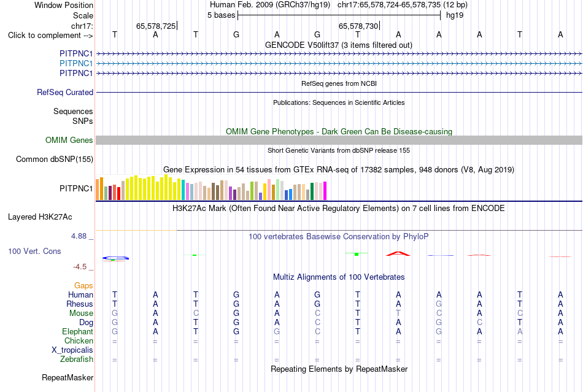Select the Rhesus species row label

tap(80, 304)
